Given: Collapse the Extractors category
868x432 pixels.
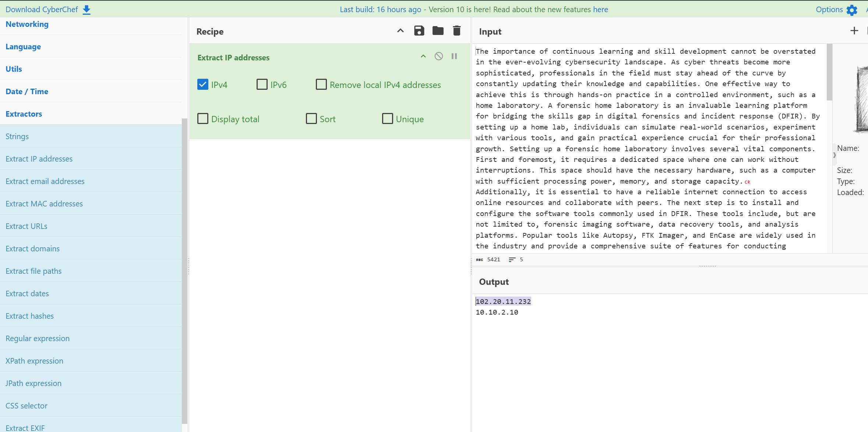Looking at the screenshot, I should pos(91,114).
